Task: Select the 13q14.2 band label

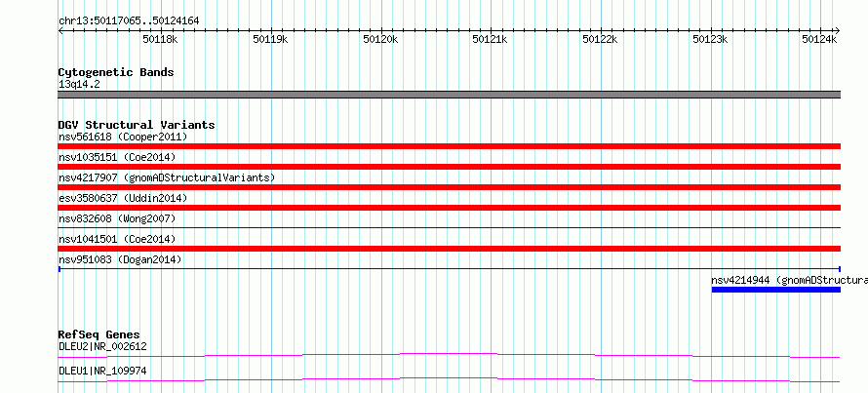Action: pyautogui.click(x=79, y=85)
